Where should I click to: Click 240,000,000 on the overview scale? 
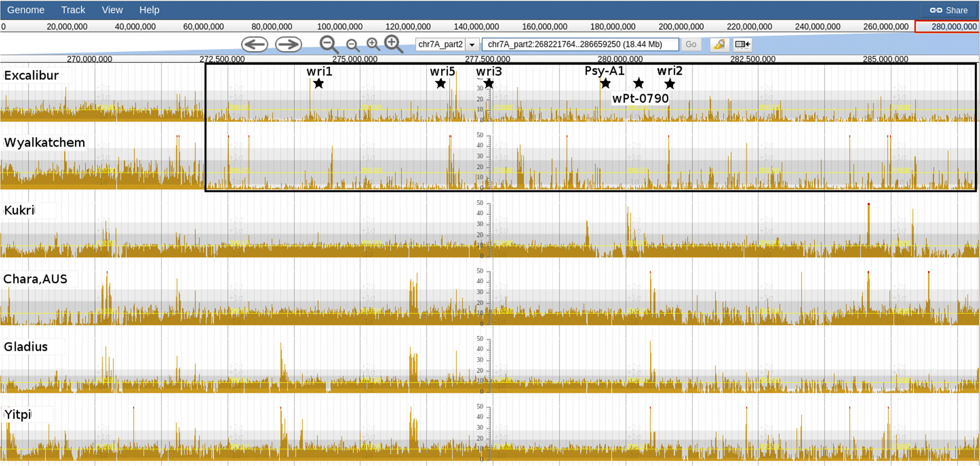coord(818,27)
